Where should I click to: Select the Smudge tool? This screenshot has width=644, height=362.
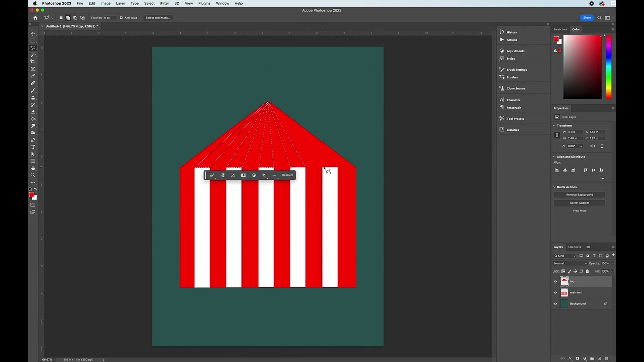coord(33,126)
